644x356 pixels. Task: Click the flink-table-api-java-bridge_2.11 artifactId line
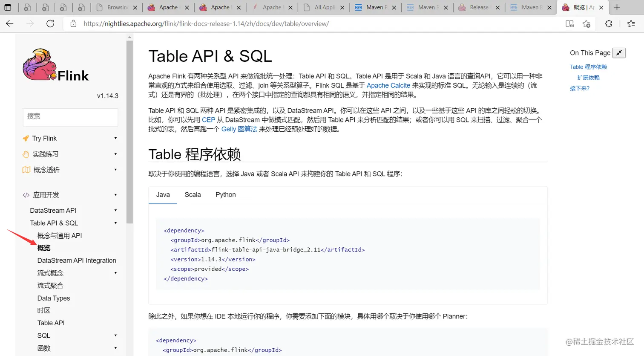267,250
